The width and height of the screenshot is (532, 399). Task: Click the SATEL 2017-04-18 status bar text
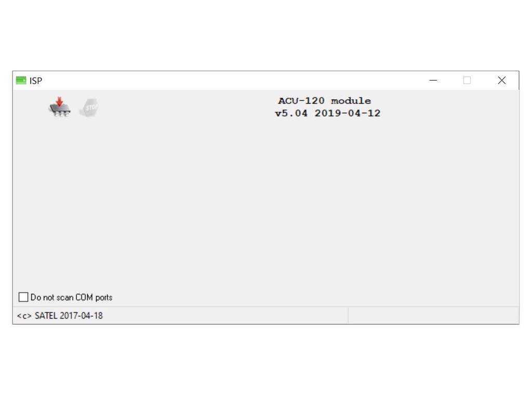[x=69, y=316]
